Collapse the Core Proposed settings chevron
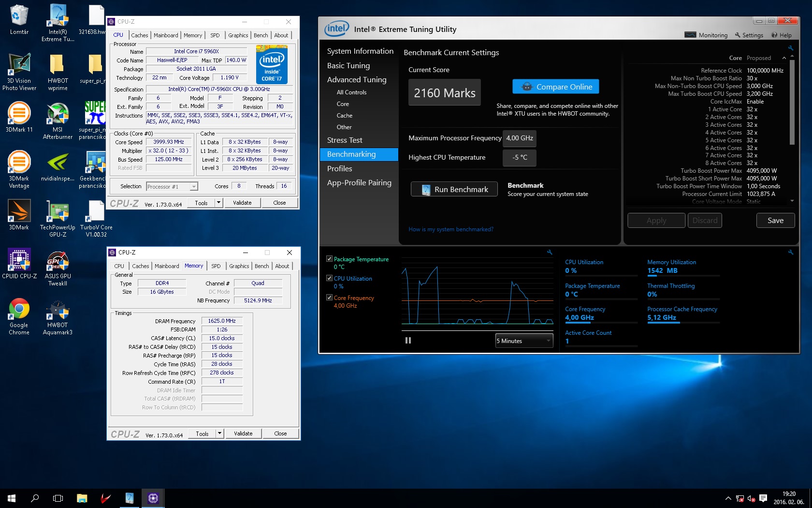The height and width of the screenshot is (508, 812). coord(784,58)
